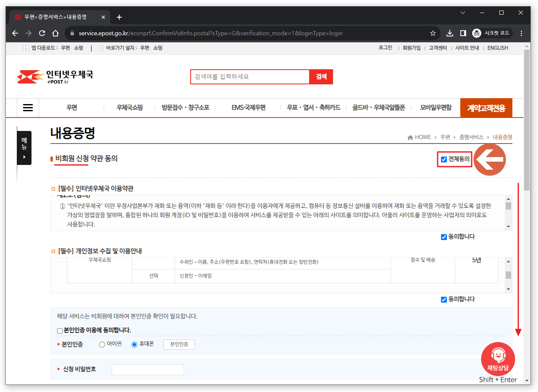The image size is (538, 392).
Task: Open the 고객센터 link
Action: (438, 48)
